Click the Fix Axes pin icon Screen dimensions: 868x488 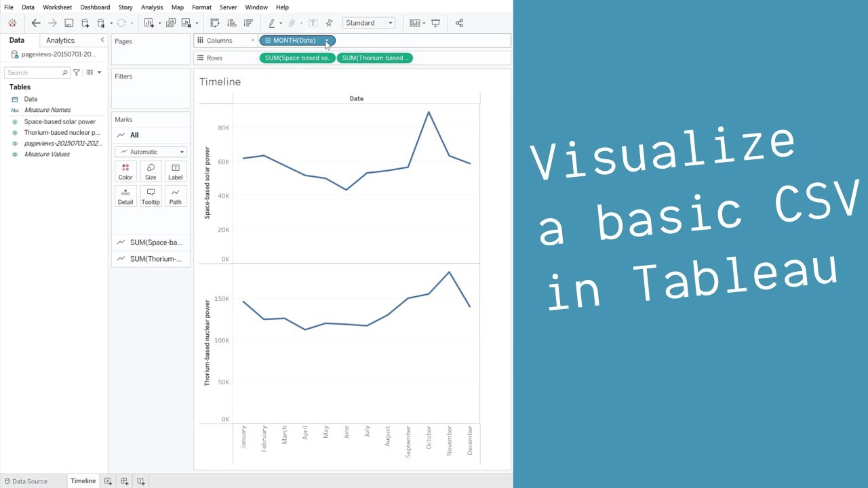329,23
